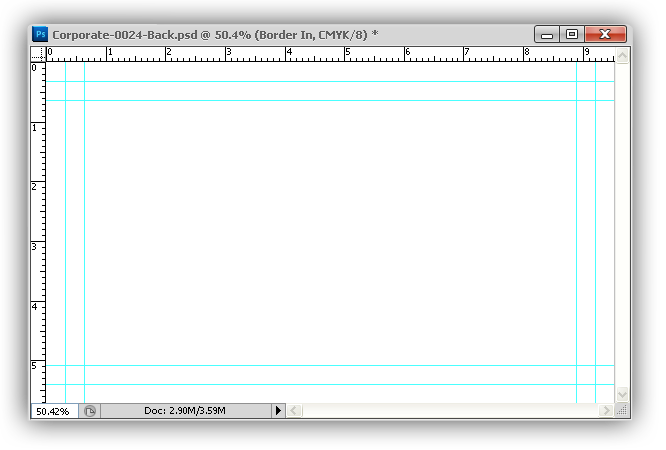666x450 pixels.
Task: Click the status bar preview icon beside zoom field
Action: point(90,411)
